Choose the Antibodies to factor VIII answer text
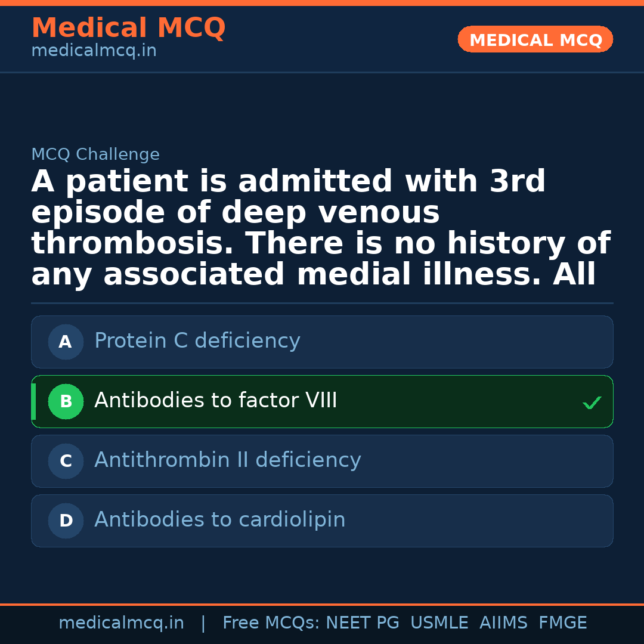The image size is (644, 644). tap(215, 401)
